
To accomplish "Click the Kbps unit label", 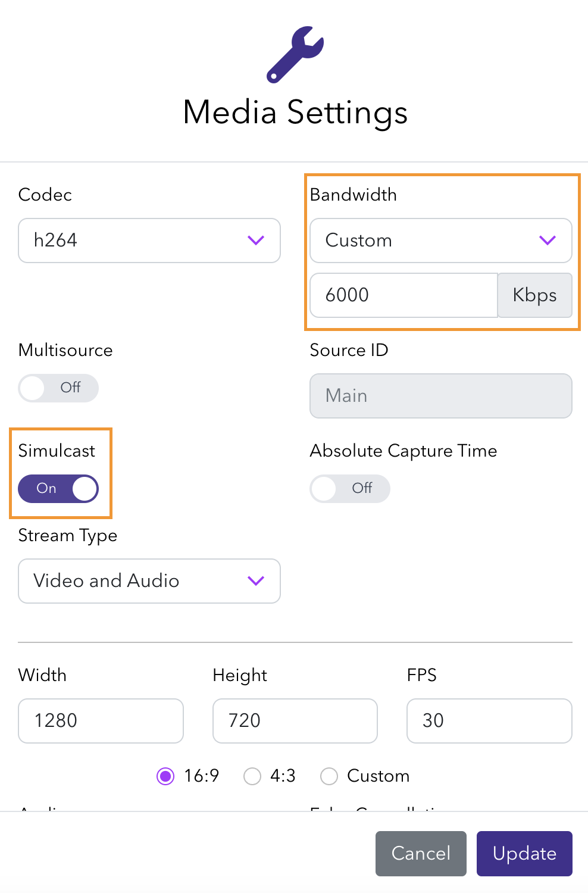I will pyautogui.click(x=534, y=295).
